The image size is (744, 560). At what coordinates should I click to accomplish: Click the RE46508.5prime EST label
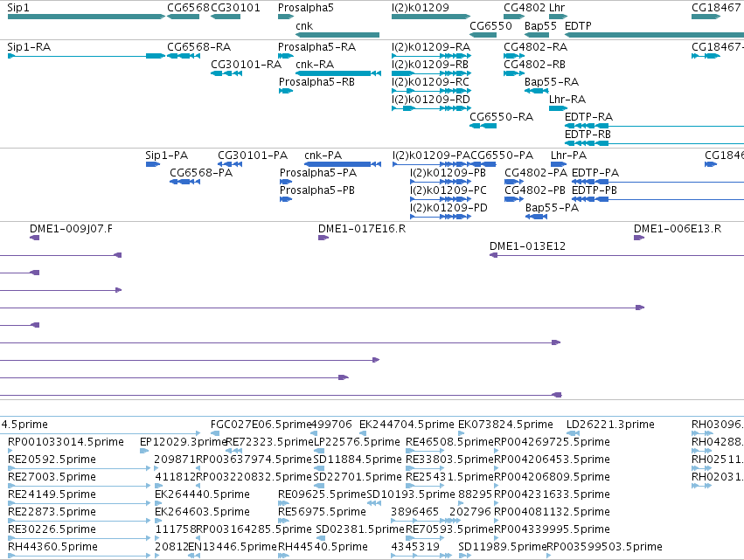pos(450,442)
